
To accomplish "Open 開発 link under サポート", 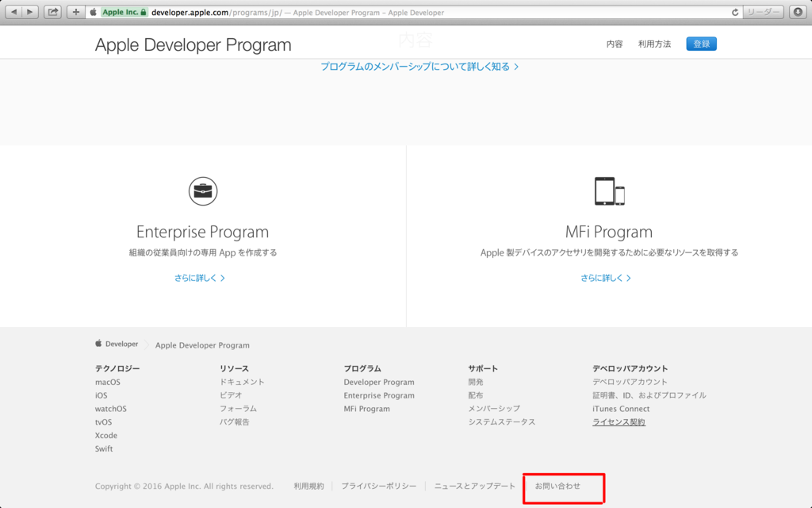I will [x=476, y=382].
